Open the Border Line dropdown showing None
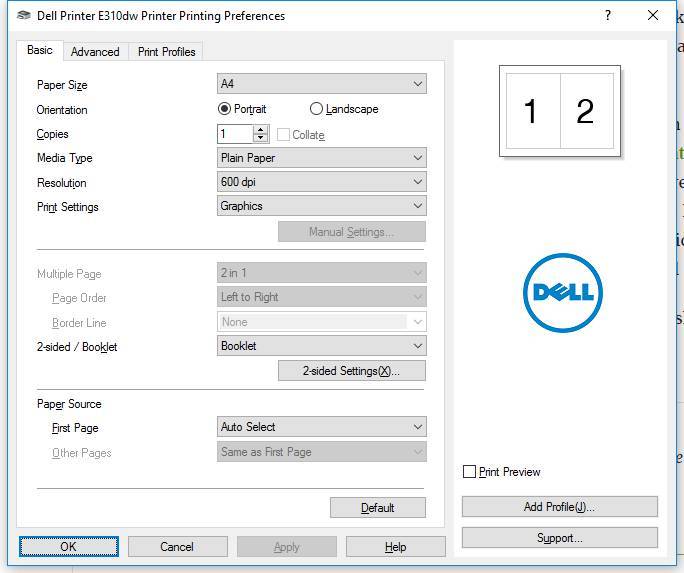This screenshot has height=573, width=684. 321,322
